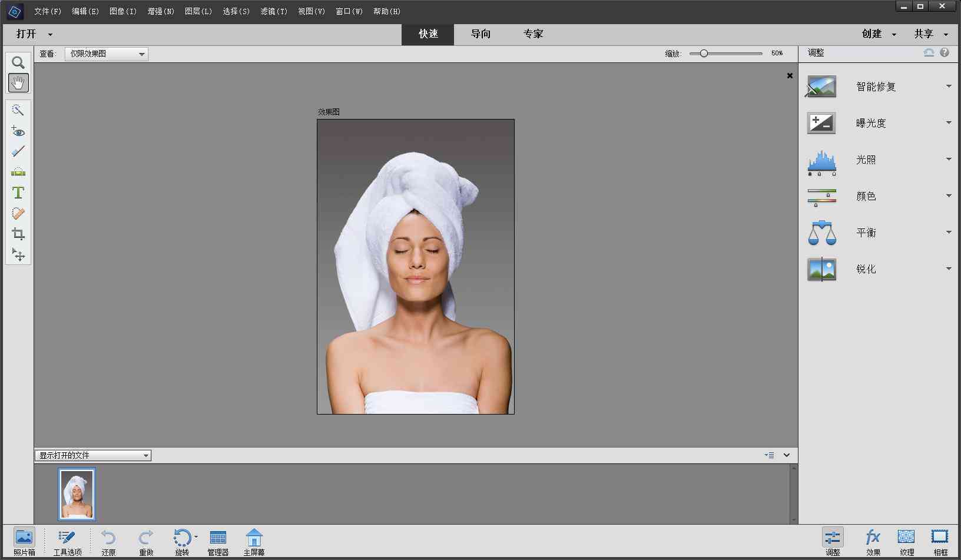Screen dimensions: 961x560
Task: Open the rotate direction dropdown arrow
Action: tap(196, 537)
